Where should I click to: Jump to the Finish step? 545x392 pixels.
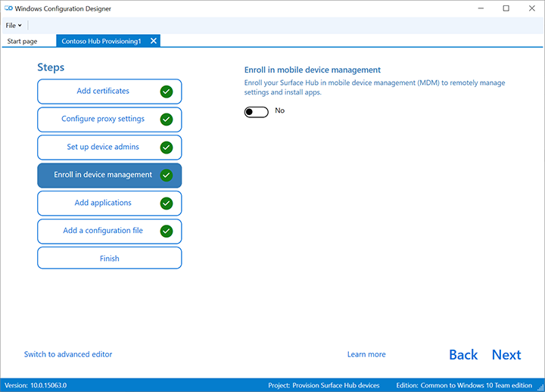110,258
